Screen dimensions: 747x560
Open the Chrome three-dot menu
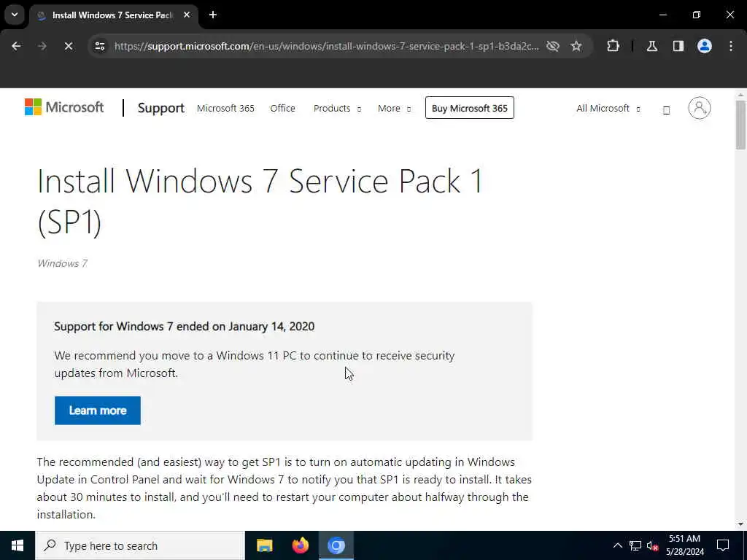731,46
